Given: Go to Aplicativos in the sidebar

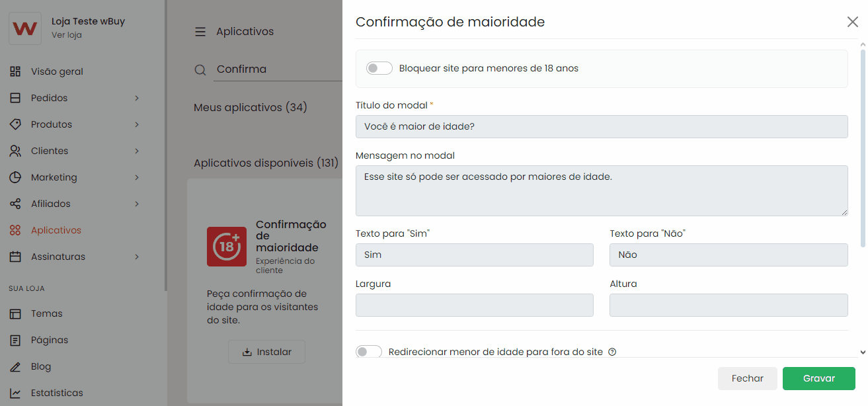Looking at the screenshot, I should pos(56,230).
